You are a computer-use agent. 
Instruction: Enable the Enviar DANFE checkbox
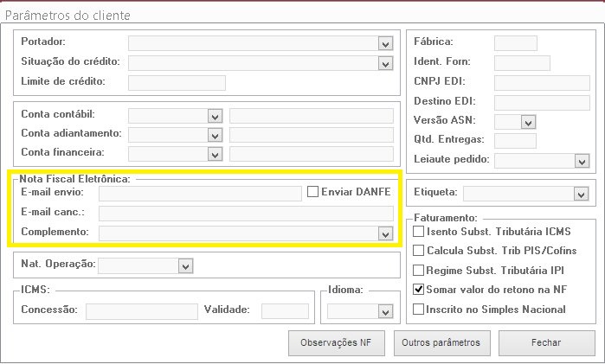312,192
